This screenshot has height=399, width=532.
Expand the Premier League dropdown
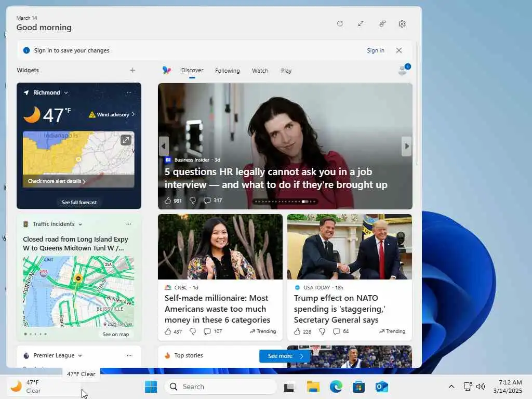coord(80,355)
